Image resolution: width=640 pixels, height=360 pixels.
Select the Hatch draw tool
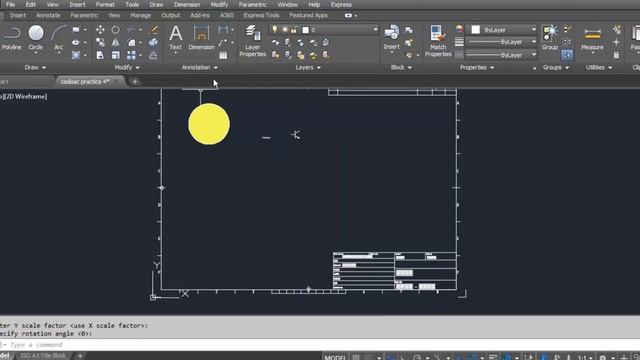click(x=76, y=55)
